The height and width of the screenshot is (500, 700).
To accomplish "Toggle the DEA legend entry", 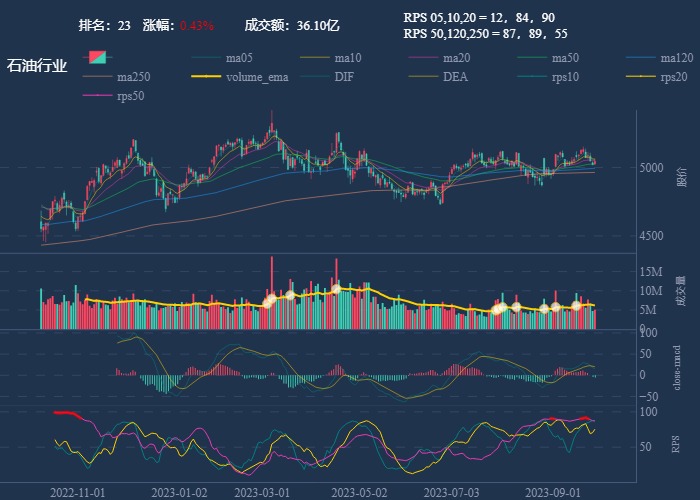I will coord(455,77).
